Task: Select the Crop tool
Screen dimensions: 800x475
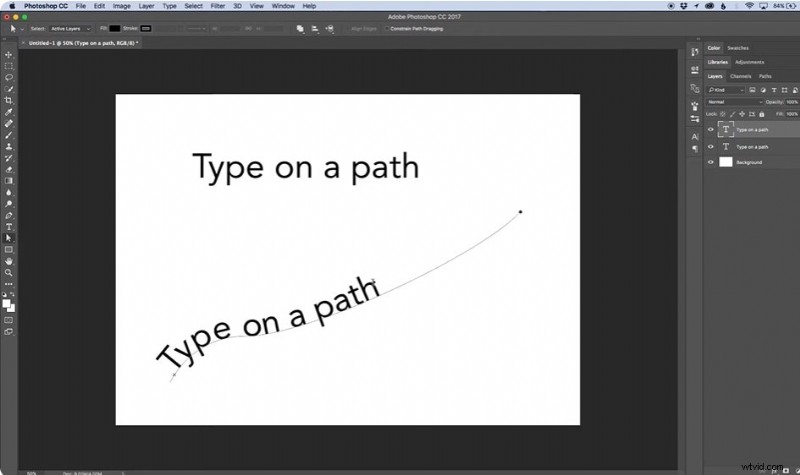Action: coord(9,101)
